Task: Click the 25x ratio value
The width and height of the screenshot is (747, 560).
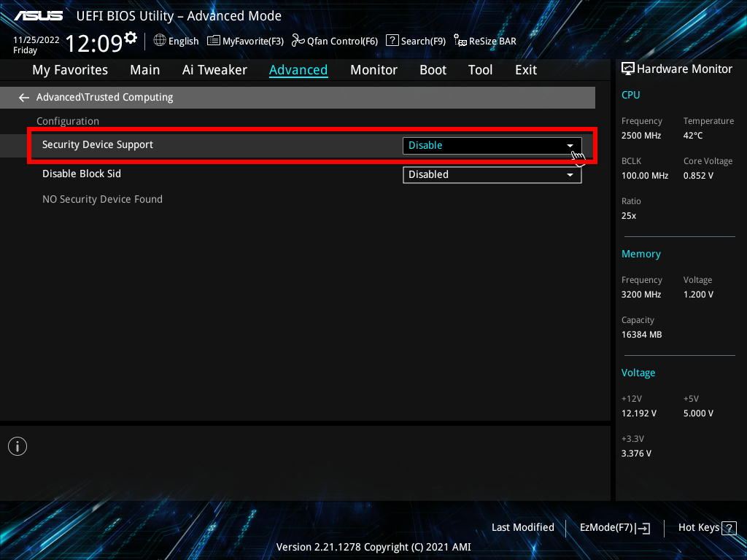Action: pos(628,216)
